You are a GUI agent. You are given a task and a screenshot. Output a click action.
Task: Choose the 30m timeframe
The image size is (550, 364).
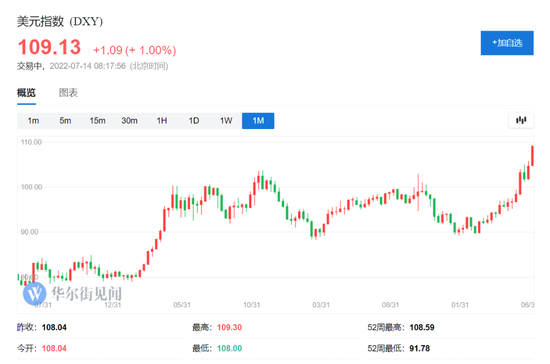pyautogui.click(x=129, y=121)
